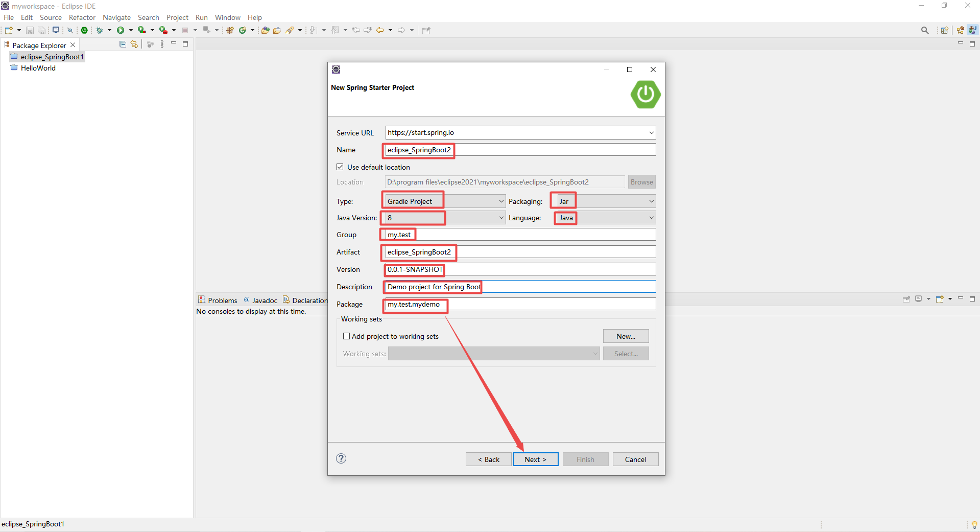Open the File menu
Screen dimensions: 980x532
pyautogui.click(x=9, y=17)
